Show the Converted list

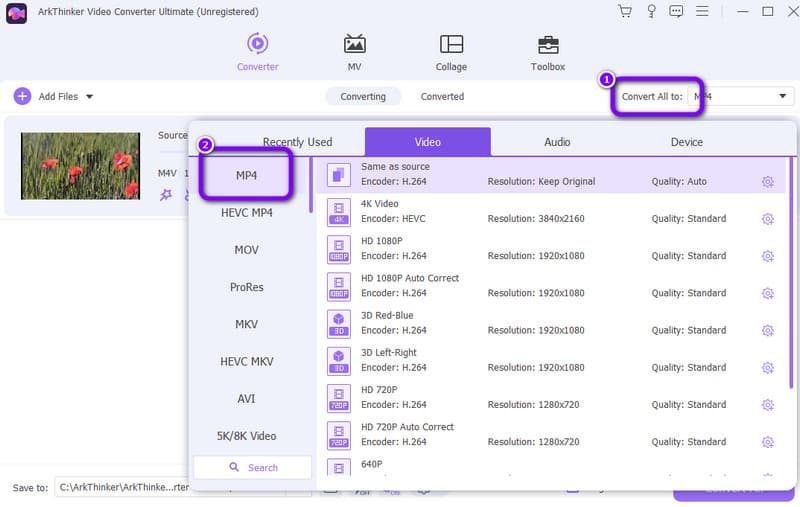pyautogui.click(x=442, y=96)
